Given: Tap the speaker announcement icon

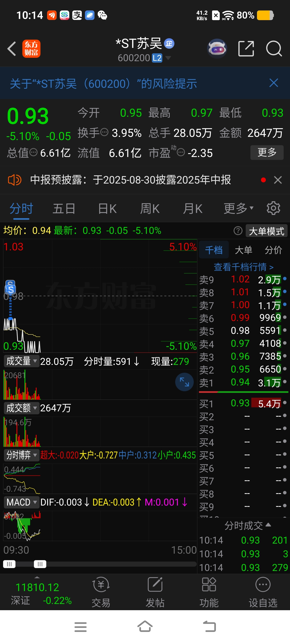Looking at the screenshot, I should [14, 180].
